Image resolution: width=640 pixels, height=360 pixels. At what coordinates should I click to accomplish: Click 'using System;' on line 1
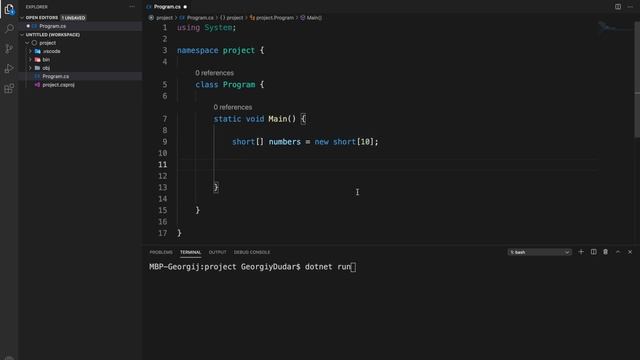click(x=206, y=27)
